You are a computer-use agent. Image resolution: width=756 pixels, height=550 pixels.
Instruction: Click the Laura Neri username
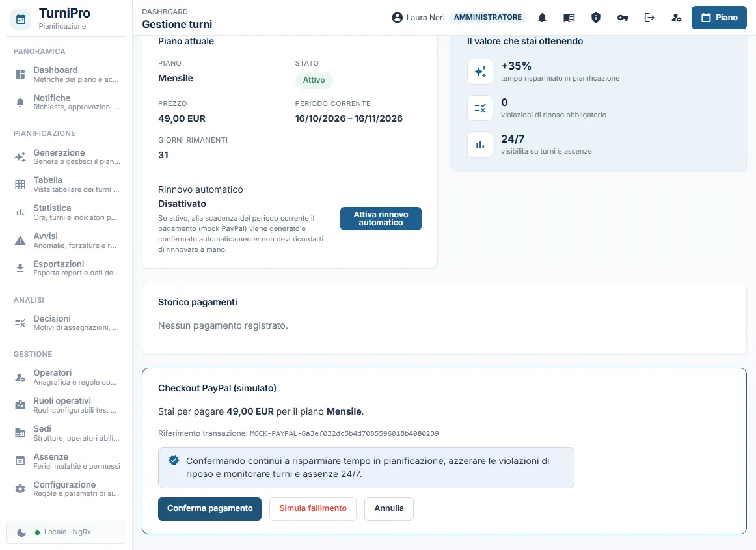pyautogui.click(x=425, y=18)
